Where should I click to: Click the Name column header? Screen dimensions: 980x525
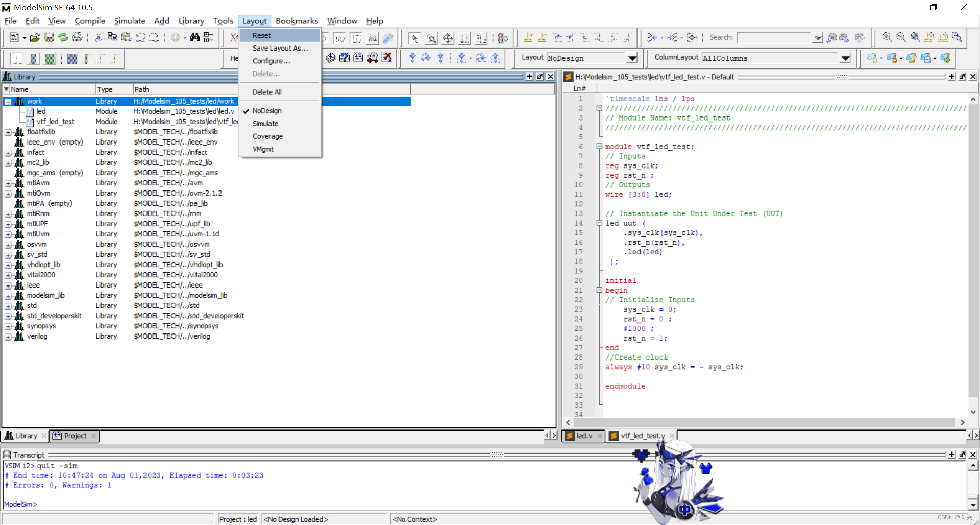point(49,89)
